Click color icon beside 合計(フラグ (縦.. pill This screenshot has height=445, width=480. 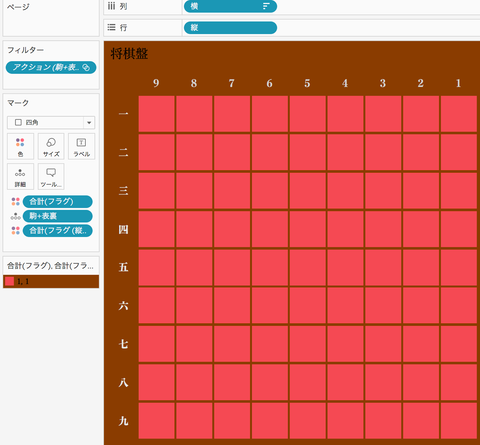(16, 230)
